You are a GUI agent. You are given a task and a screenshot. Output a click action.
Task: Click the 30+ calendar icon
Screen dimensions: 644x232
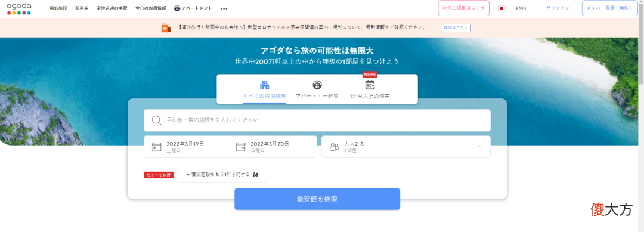tap(370, 85)
